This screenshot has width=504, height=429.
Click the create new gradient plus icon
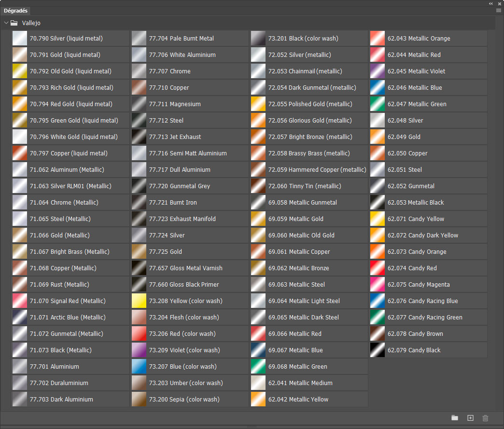pos(470,418)
